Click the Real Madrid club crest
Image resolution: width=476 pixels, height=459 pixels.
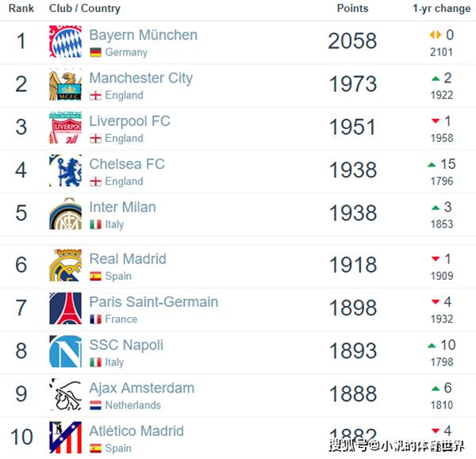click(x=66, y=265)
